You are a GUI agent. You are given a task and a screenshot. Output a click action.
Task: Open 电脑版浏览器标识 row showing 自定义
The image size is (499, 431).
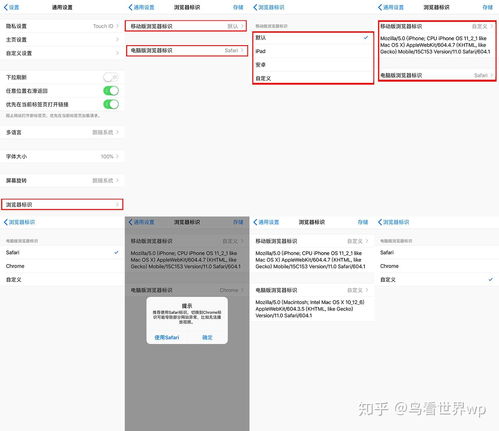(x=312, y=290)
